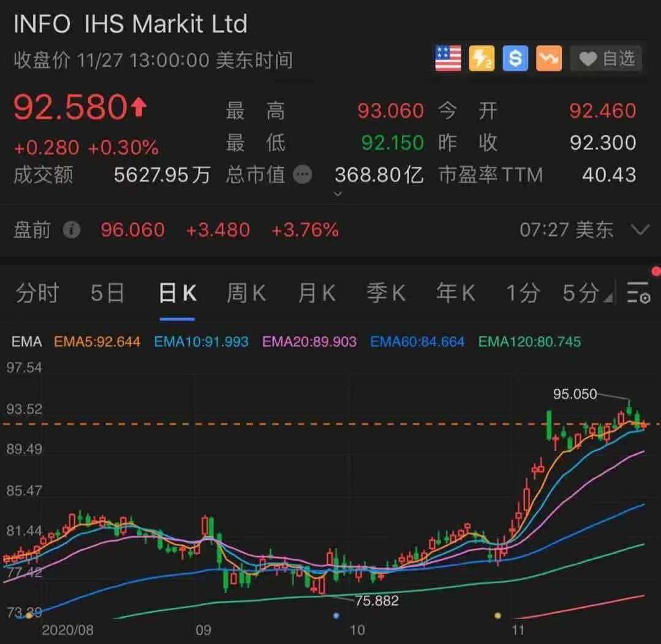This screenshot has height=644, width=661.
Task: Click EMA60:84.664 legend value
Action: click(x=417, y=342)
